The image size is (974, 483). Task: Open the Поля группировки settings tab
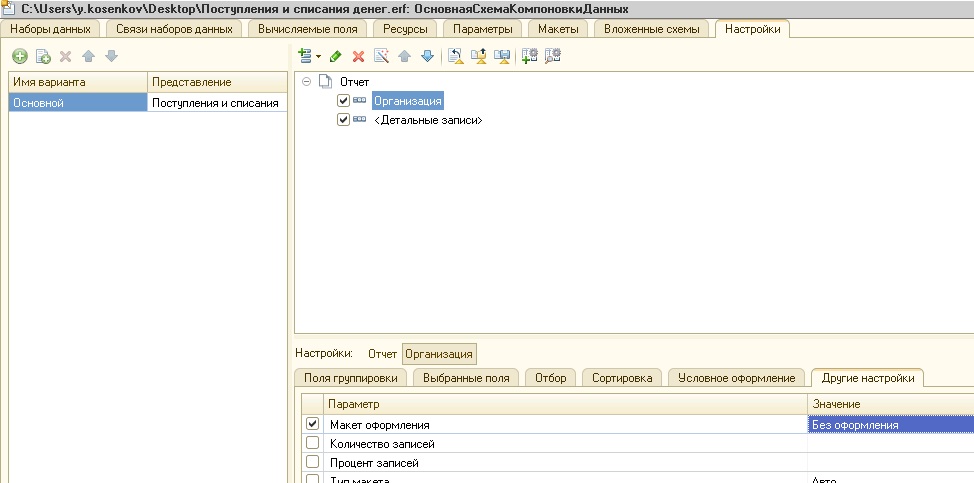click(350, 377)
